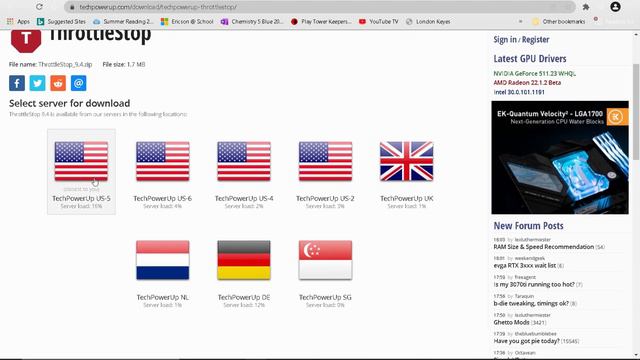640x360 pixels.
Task: Select the TechPowerUp US-4 server flag
Action: (244, 161)
